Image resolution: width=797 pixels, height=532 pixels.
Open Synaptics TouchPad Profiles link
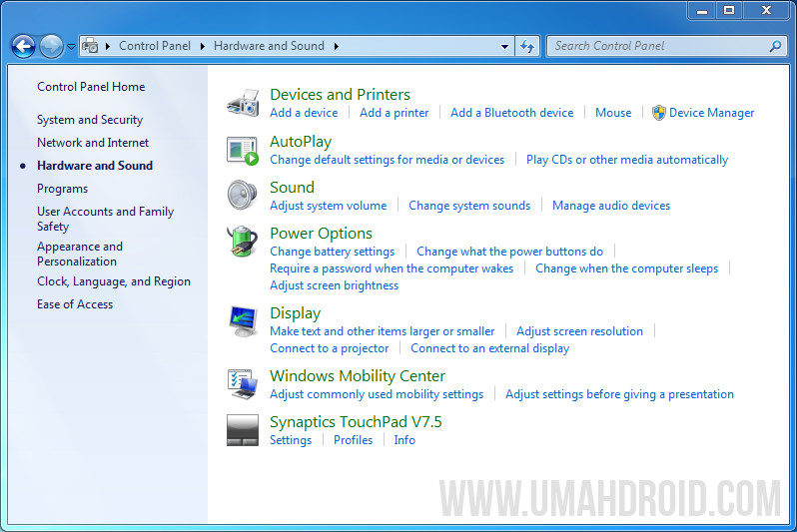tap(353, 440)
